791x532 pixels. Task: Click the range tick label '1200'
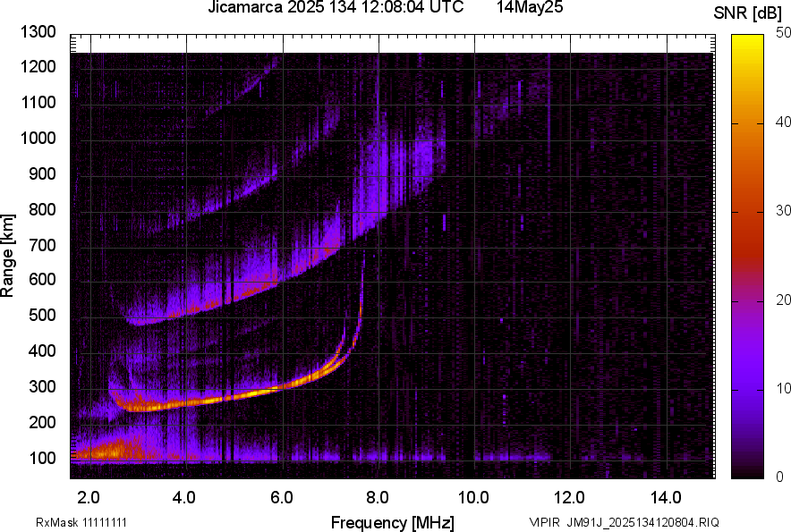(x=38, y=66)
